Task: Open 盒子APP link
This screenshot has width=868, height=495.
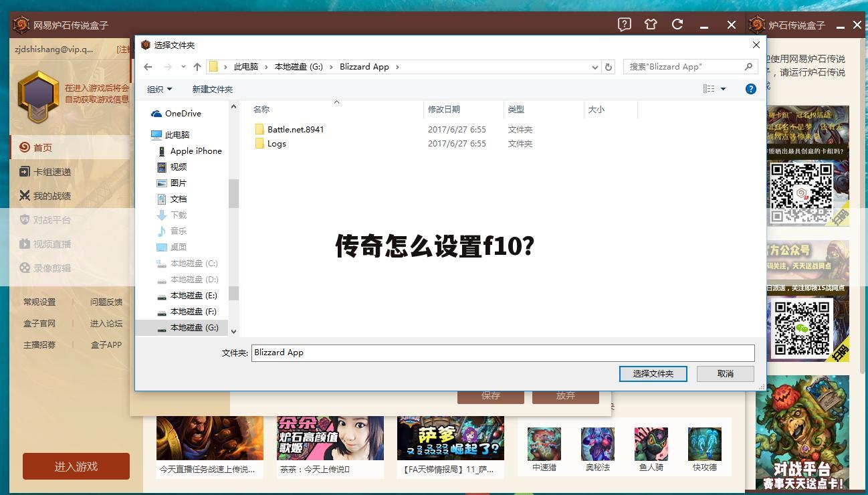Action: [106, 345]
